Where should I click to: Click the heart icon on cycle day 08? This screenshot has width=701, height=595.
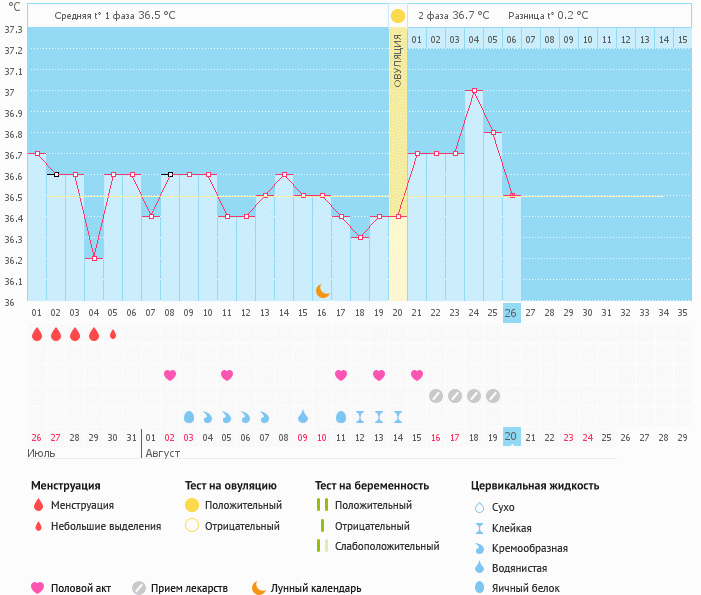(170, 375)
